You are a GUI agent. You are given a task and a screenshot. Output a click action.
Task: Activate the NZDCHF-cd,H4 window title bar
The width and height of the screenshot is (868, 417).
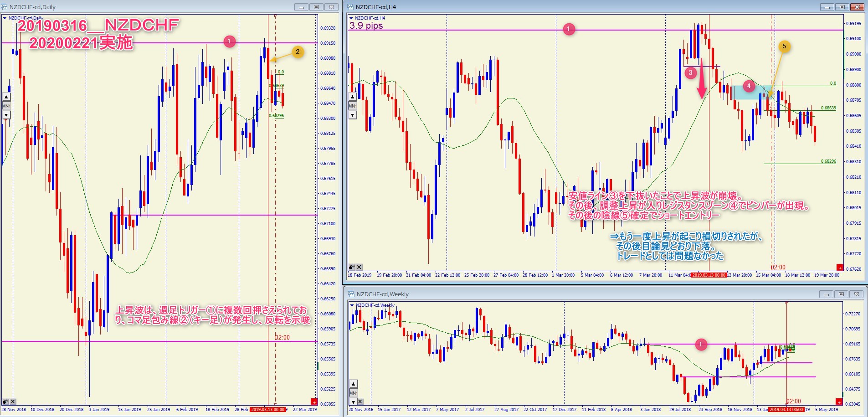(x=547, y=7)
